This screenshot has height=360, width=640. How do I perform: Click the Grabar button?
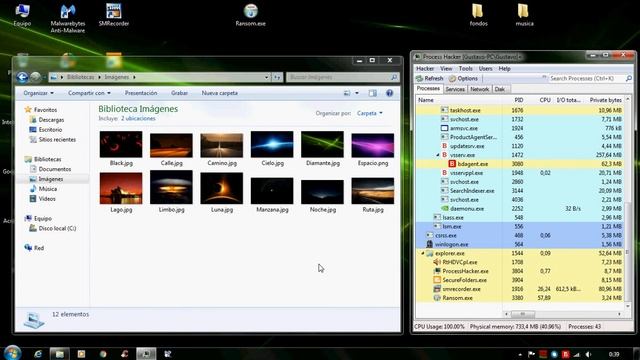pos(179,93)
